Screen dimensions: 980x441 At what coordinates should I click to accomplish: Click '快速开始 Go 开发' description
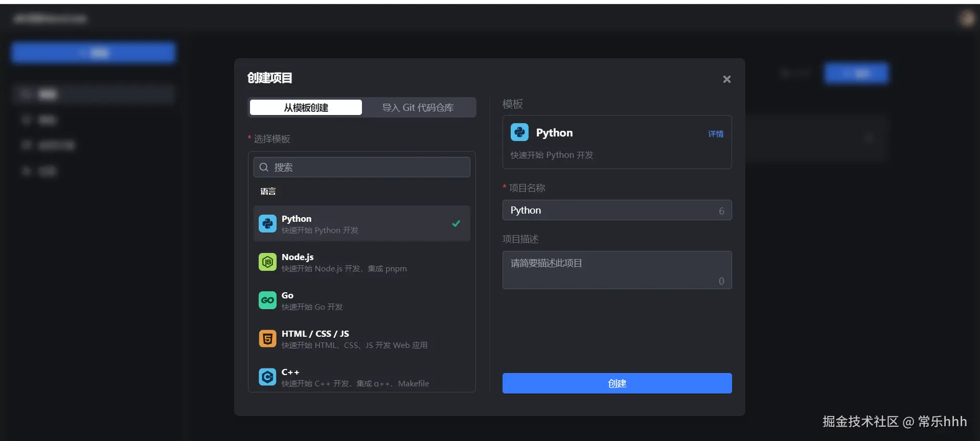pos(312,307)
